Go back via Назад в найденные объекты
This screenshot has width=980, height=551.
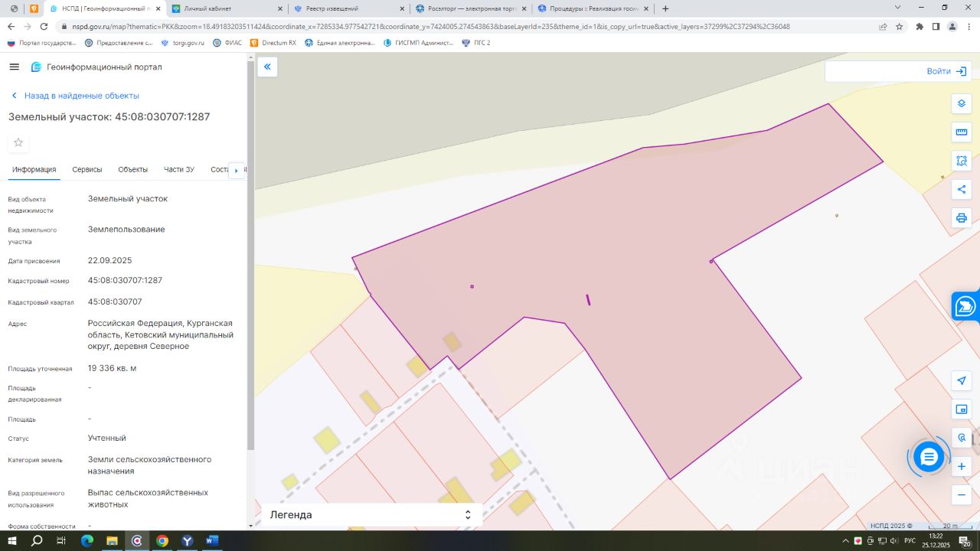[75, 96]
